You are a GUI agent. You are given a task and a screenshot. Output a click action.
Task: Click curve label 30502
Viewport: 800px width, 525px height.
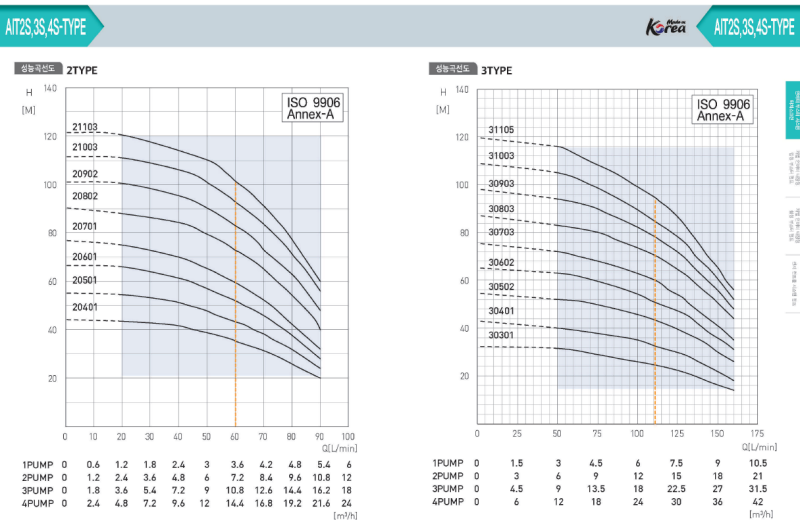pos(501,287)
